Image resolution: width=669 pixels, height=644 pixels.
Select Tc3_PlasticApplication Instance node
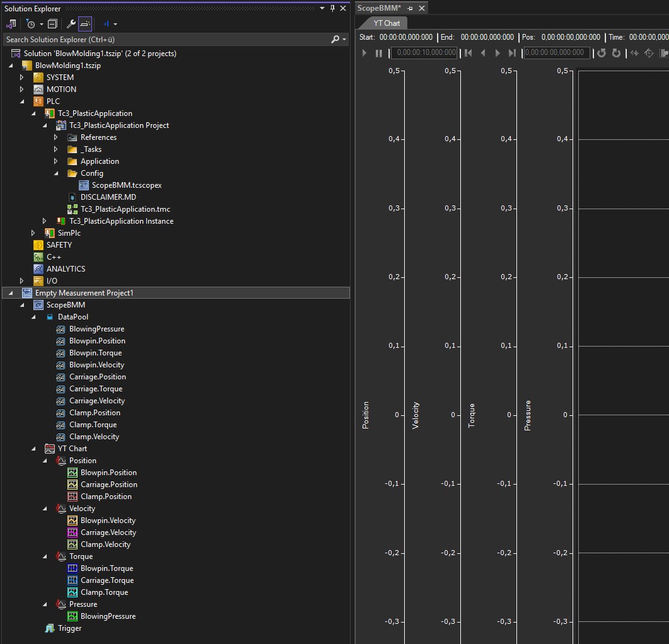pos(121,221)
